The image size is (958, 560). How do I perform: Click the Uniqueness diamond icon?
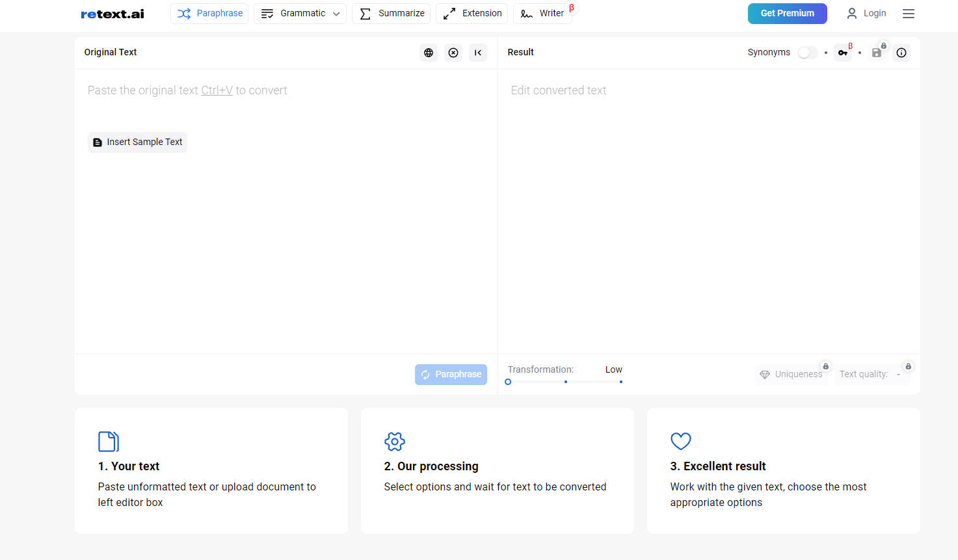765,375
